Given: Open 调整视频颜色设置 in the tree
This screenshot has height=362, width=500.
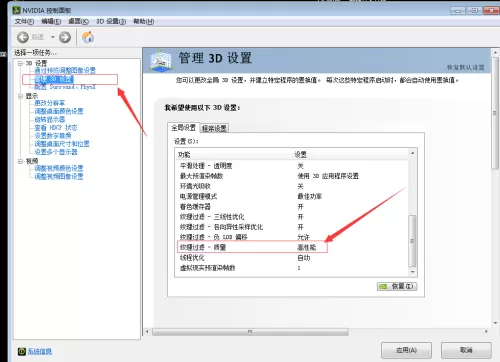Looking at the screenshot, I should point(59,168).
